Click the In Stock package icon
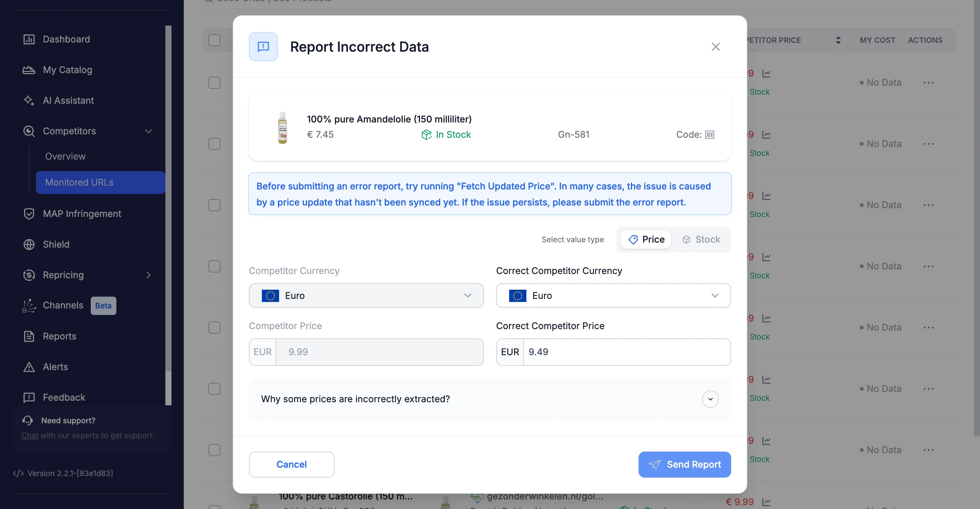This screenshot has height=509, width=980. click(426, 135)
